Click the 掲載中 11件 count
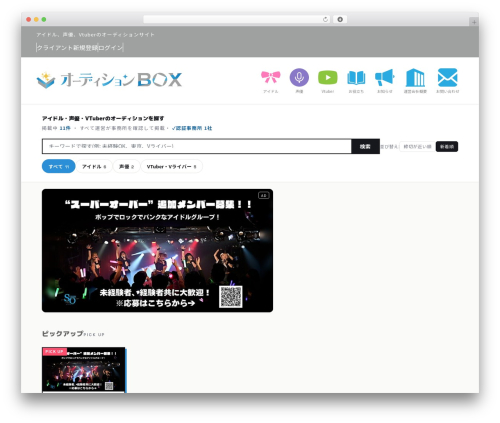Image resolution: width=500 pixels, height=423 pixels. pyautogui.click(x=56, y=128)
